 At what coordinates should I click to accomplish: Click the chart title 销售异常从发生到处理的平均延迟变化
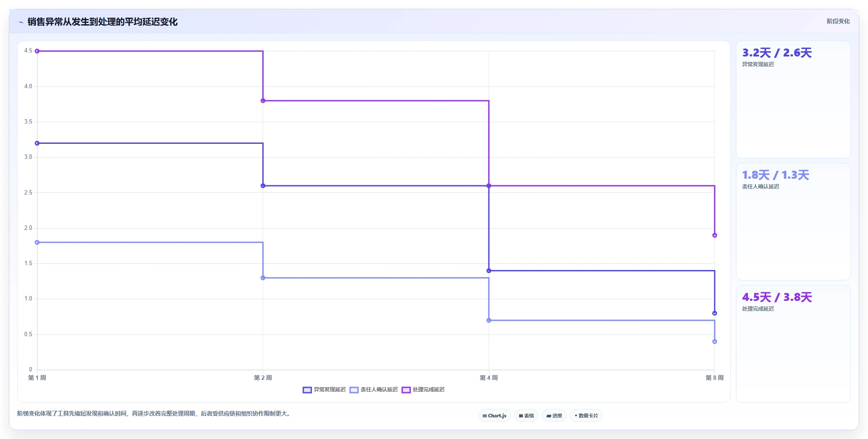[102, 22]
